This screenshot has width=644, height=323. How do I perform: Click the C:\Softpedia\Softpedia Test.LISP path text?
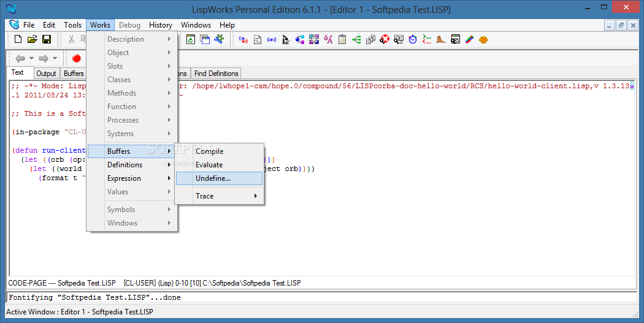tap(251, 283)
